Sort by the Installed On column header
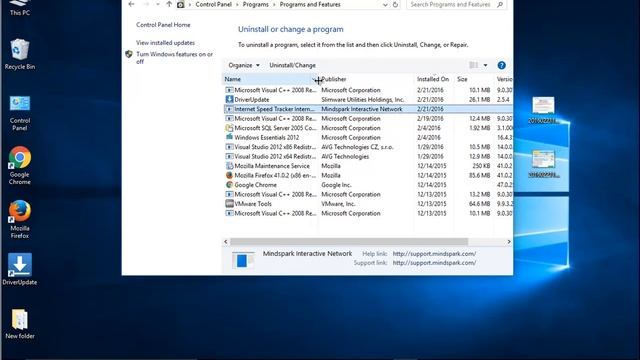Viewport: 640px width, 360px height. (x=433, y=79)
